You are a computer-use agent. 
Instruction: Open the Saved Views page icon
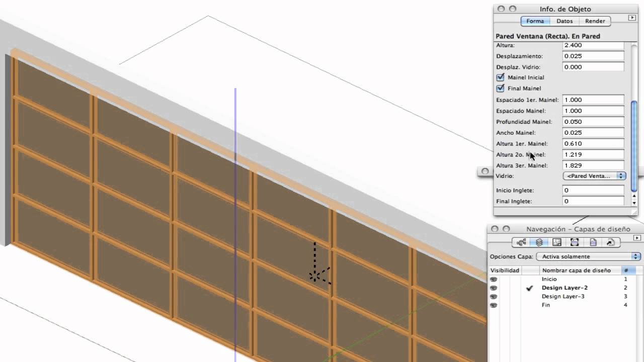tap(593, 242)
